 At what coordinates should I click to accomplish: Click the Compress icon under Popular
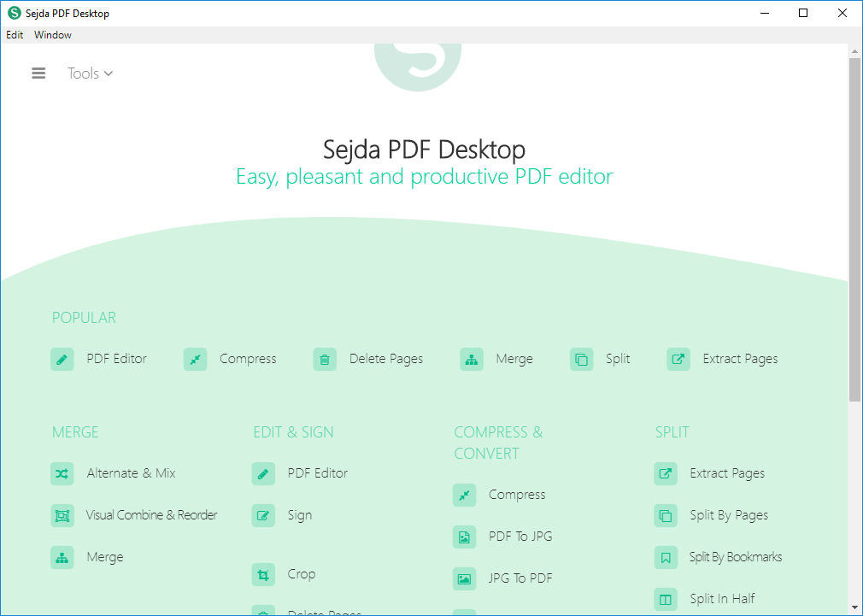[196, 360]
